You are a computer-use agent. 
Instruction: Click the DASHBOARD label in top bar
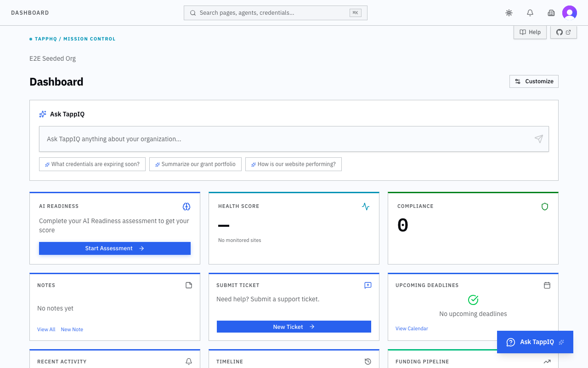tap(30, 13)
